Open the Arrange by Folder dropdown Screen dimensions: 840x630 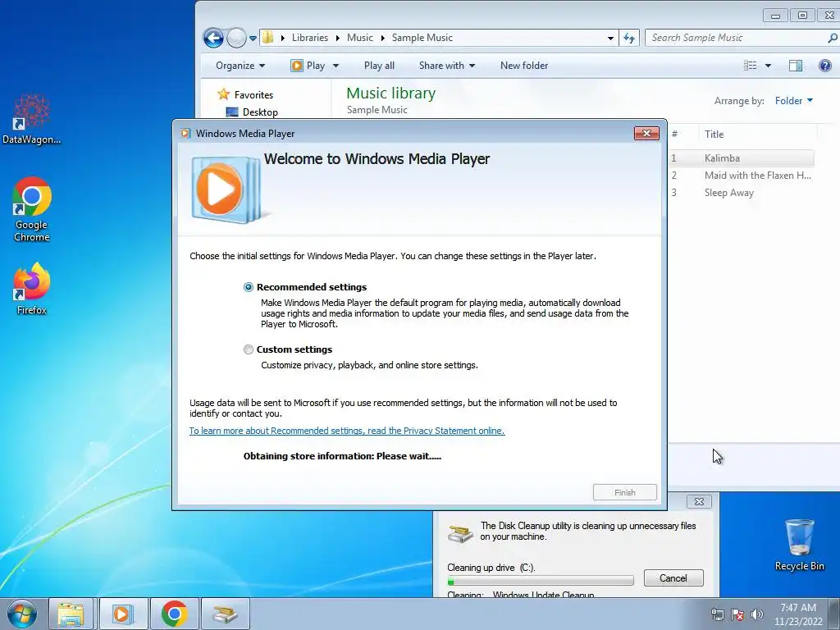[x=794, y=101]
